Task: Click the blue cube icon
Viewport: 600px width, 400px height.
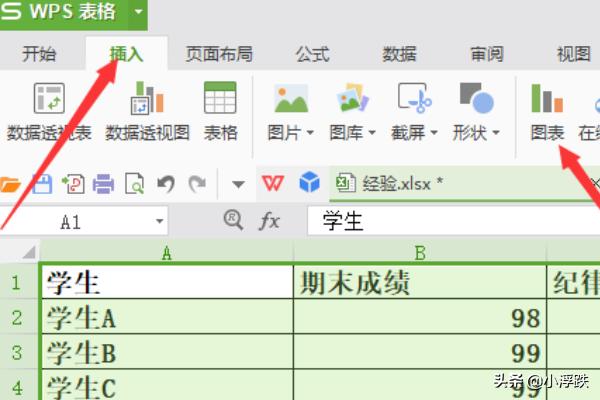Action: click(x=309, y=182)
